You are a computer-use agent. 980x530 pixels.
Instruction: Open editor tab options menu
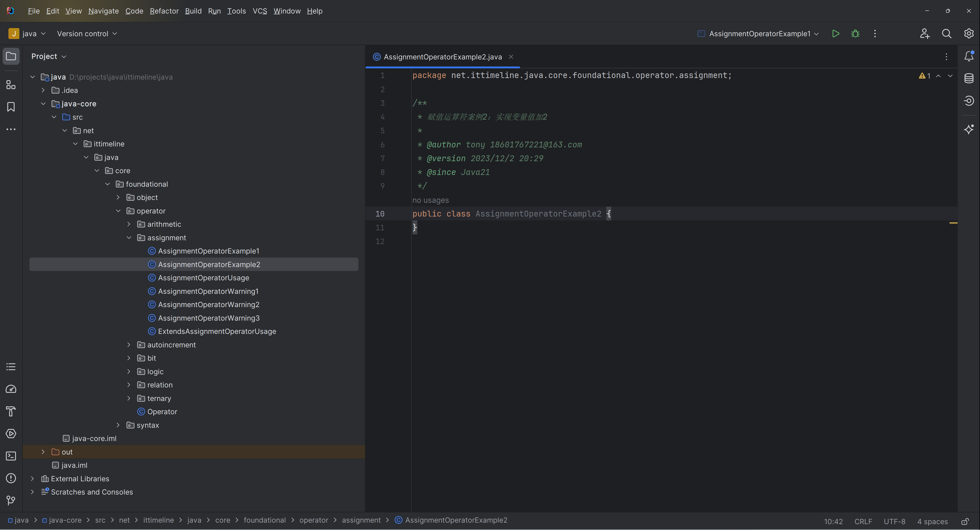(x=947, y=57)
